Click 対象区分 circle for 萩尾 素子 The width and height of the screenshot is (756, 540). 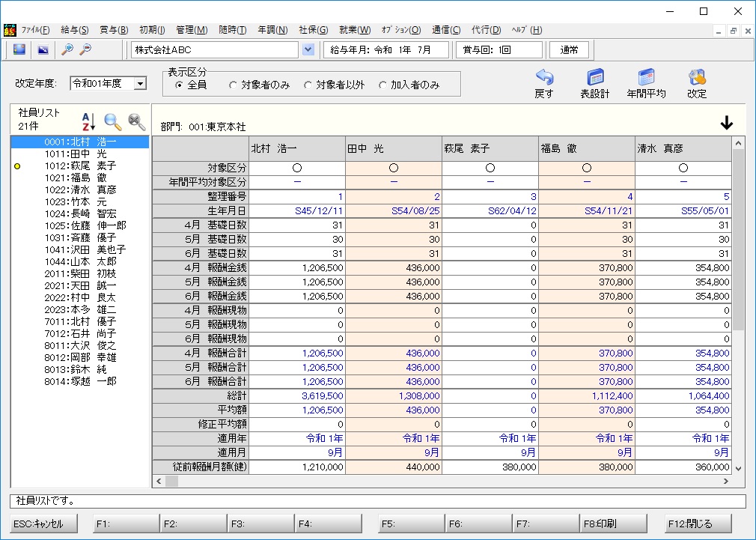[x=490, y=168]
